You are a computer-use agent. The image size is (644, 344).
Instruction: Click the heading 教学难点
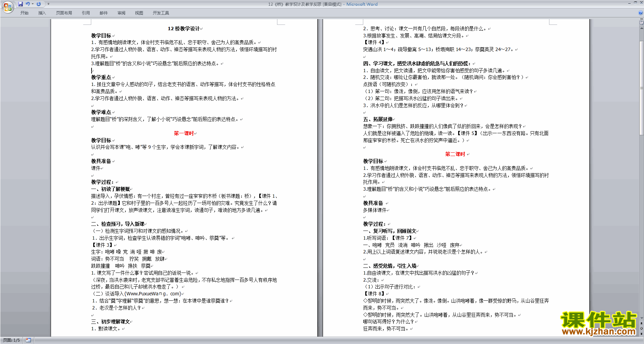(101, 112)
